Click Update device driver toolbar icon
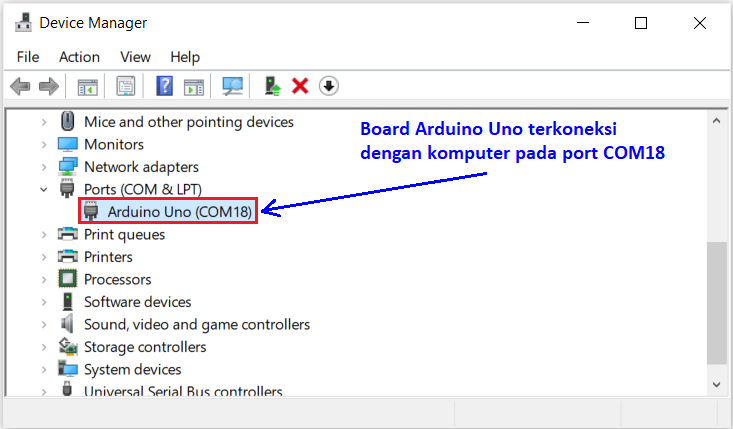 point(272,86)
